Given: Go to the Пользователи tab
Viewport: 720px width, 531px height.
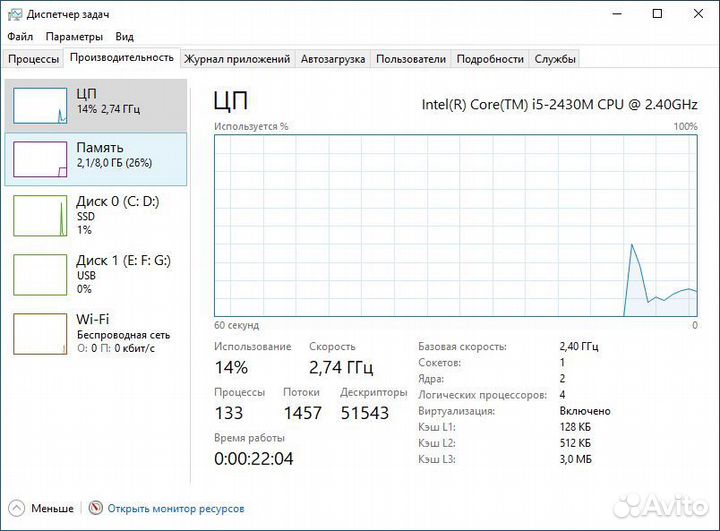Looking at the screenshot, I should (x=411, y=59).
